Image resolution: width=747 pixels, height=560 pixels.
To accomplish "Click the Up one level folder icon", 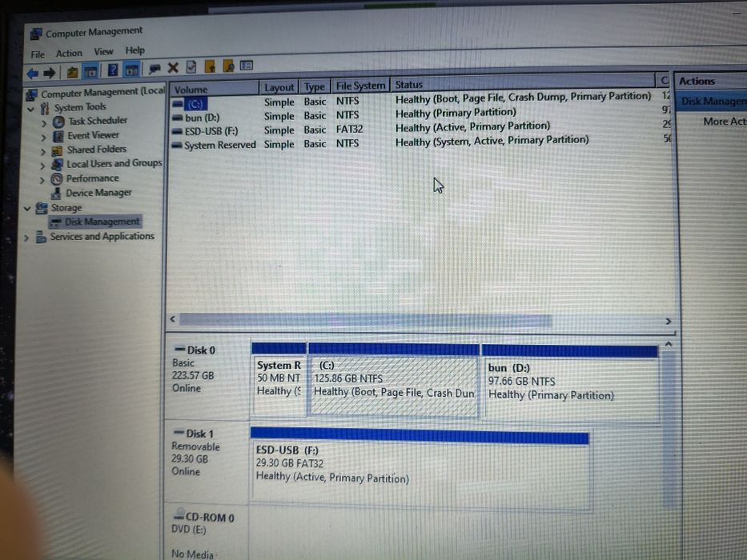I will point(72,72).
